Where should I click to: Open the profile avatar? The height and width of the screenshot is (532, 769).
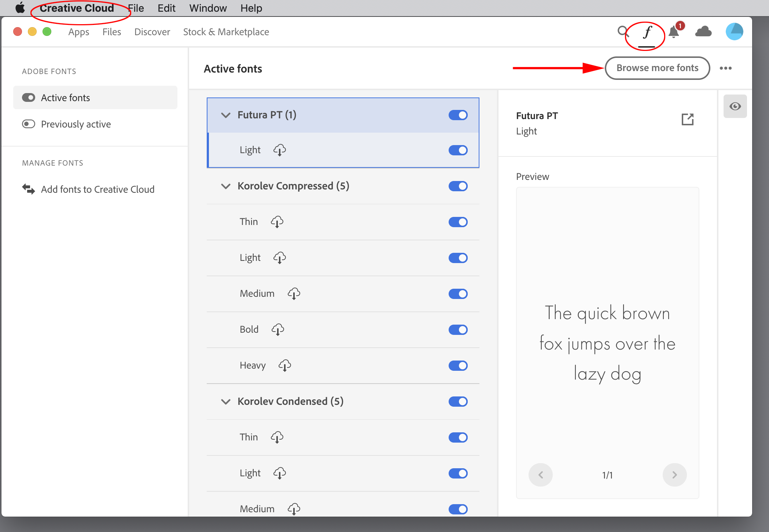pyautogui.click(x=735, y=32)
